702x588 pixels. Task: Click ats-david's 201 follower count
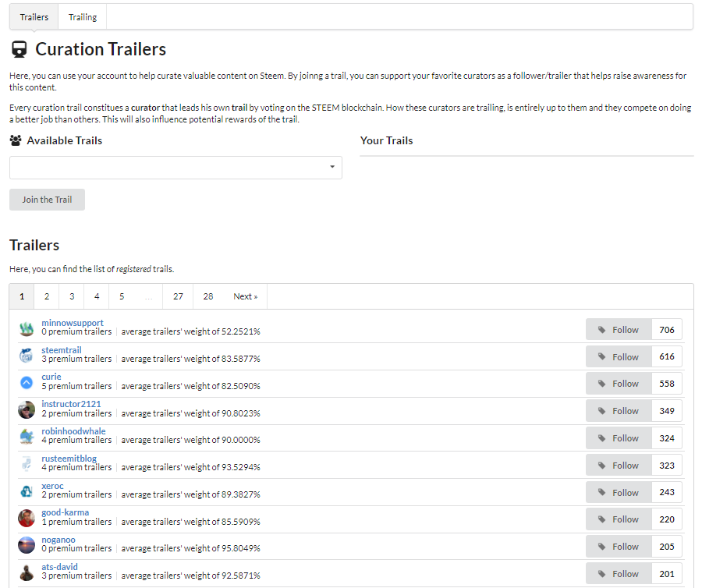pos(667,574)
